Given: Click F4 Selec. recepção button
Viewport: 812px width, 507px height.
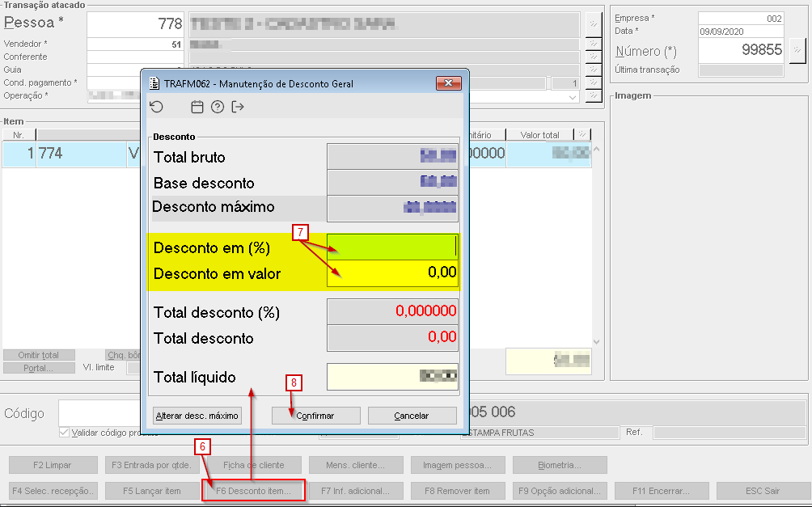Looking at the screenshot, I should [53, 491].
